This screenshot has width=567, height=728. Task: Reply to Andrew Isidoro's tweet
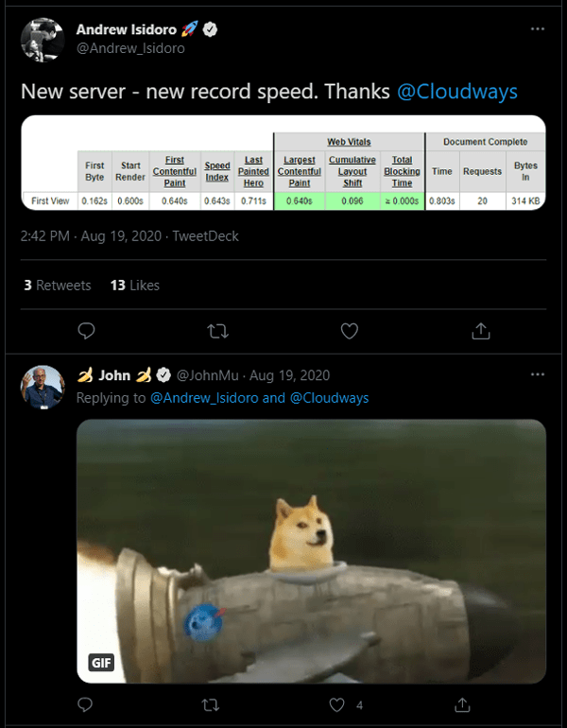pos(86,331)
